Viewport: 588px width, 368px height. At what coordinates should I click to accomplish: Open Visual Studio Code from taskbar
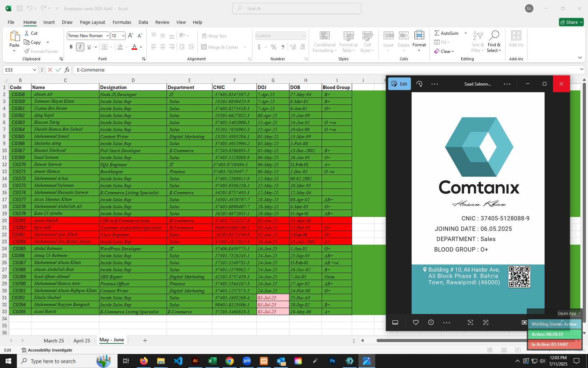(178, 361)
